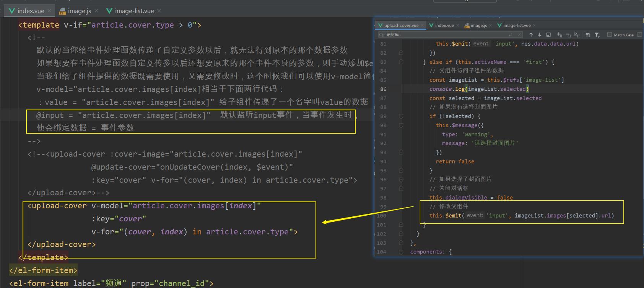Click el-form-item label="频道" line

click(111, 283)
